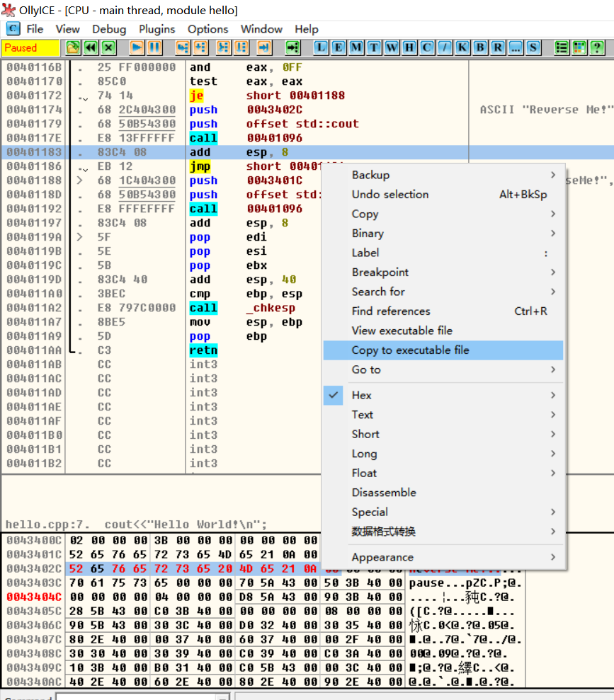Open the Log window with L button
The width and height of the screenshot is (614, 700).
click(x=322, y=47)
